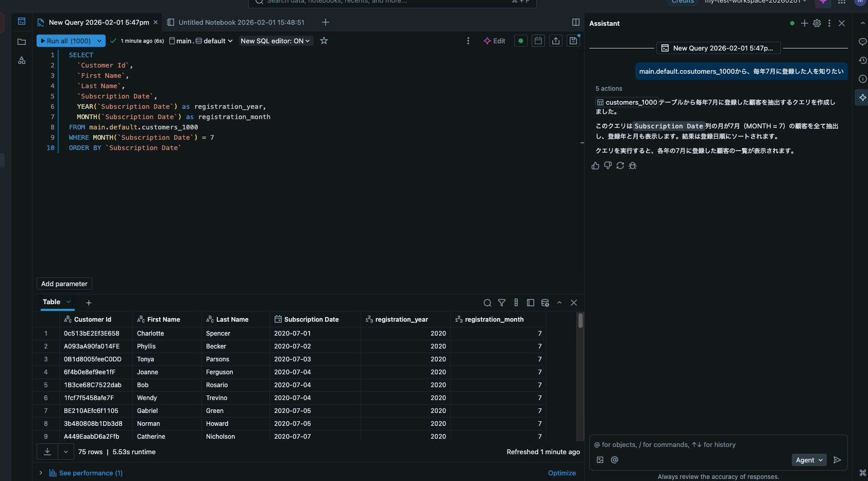
Task: Switch to Untitled Notebook tab
Action: coord(241,22)
